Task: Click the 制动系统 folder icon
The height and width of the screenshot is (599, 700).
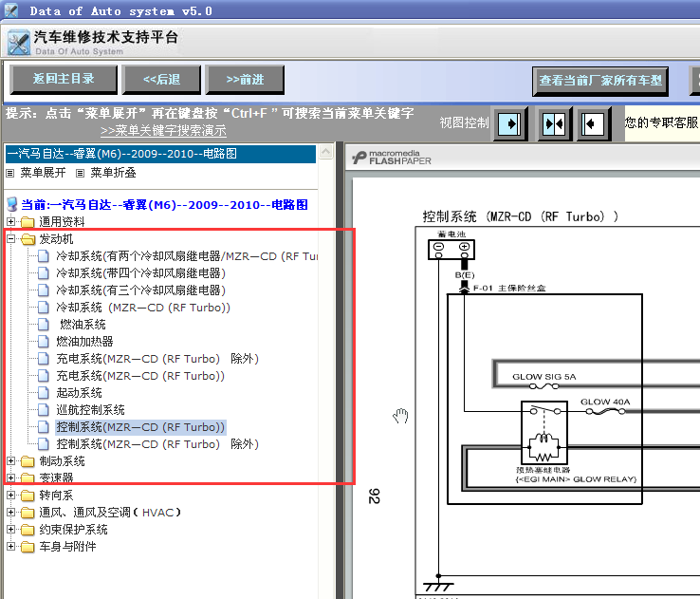Action: [28, 461]
